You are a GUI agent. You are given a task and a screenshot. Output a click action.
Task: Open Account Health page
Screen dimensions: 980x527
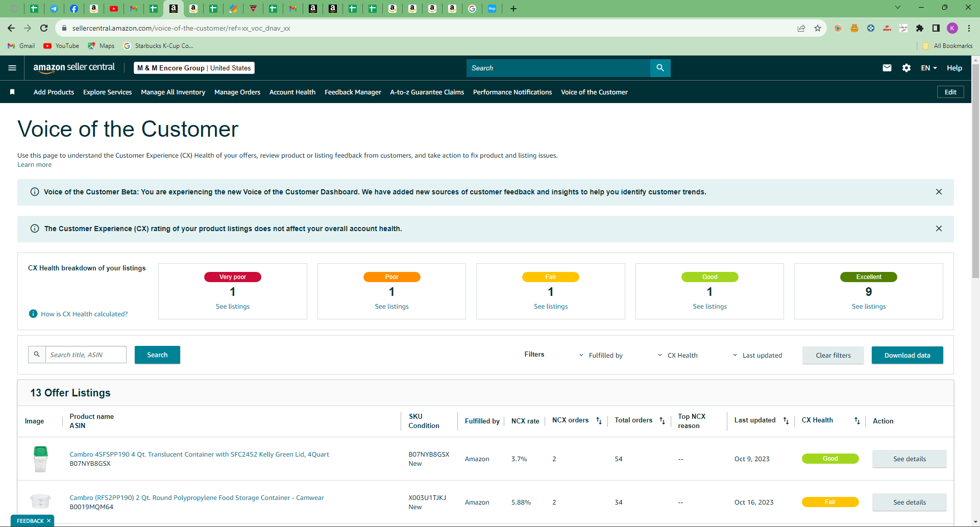292,92
